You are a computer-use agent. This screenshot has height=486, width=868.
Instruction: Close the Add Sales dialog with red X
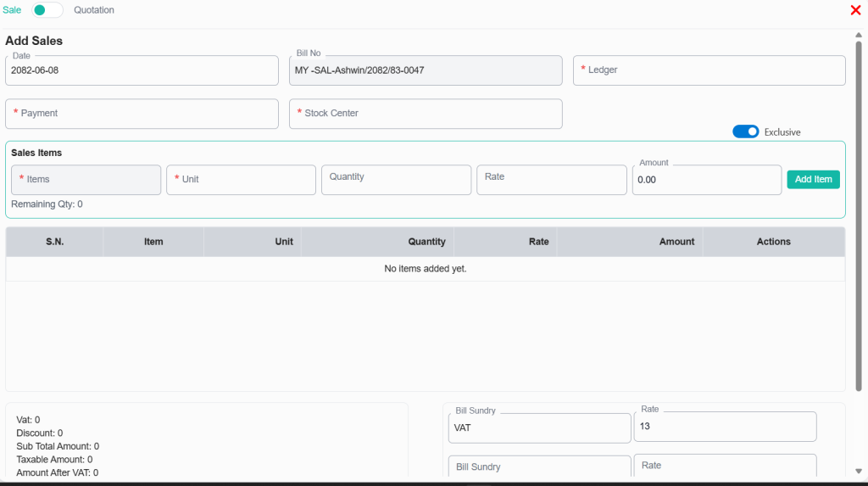tap(855, 10)
